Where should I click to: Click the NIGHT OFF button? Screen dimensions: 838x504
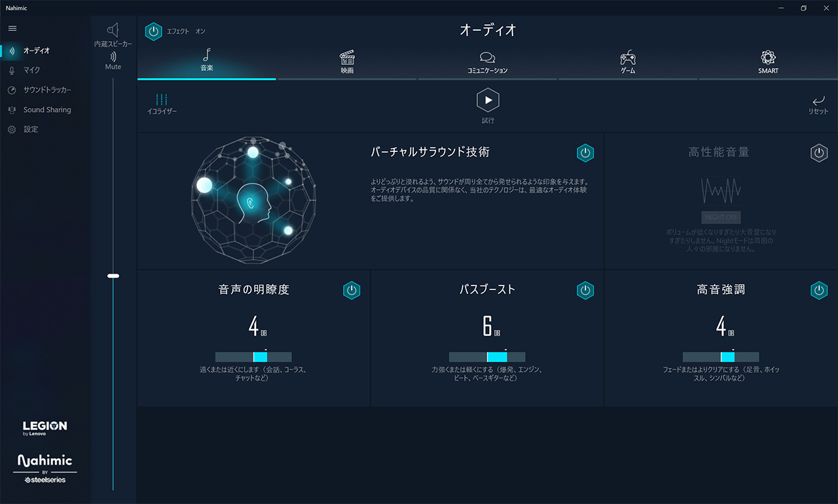click(x=721, y=217)
